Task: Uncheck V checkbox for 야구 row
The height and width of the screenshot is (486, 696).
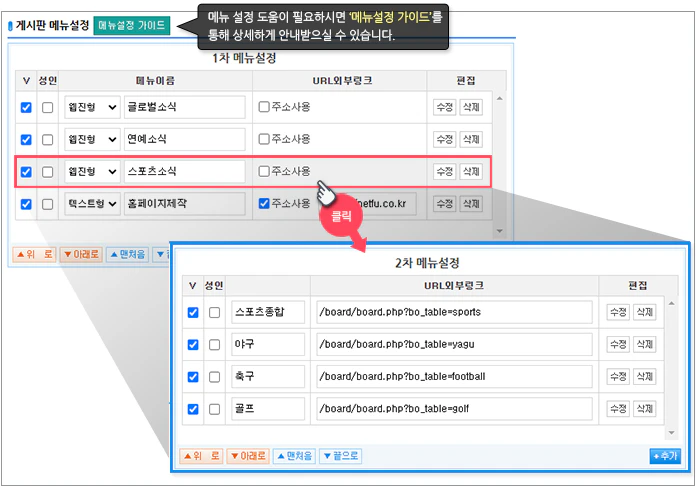Action: pyautogui.click(x=193, y=344)
